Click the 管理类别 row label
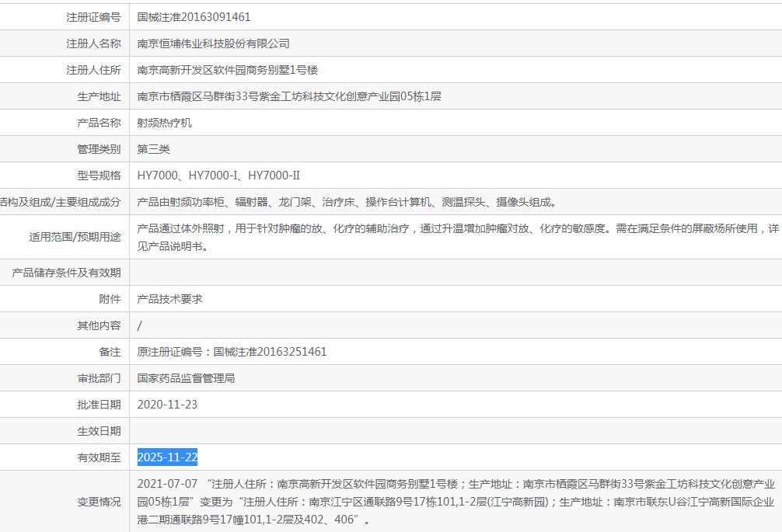 99,149
